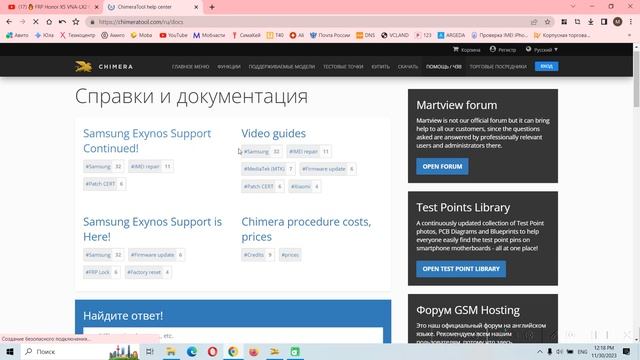Open the DNS bookmark
640x360 pixels.
coord(365,35)
